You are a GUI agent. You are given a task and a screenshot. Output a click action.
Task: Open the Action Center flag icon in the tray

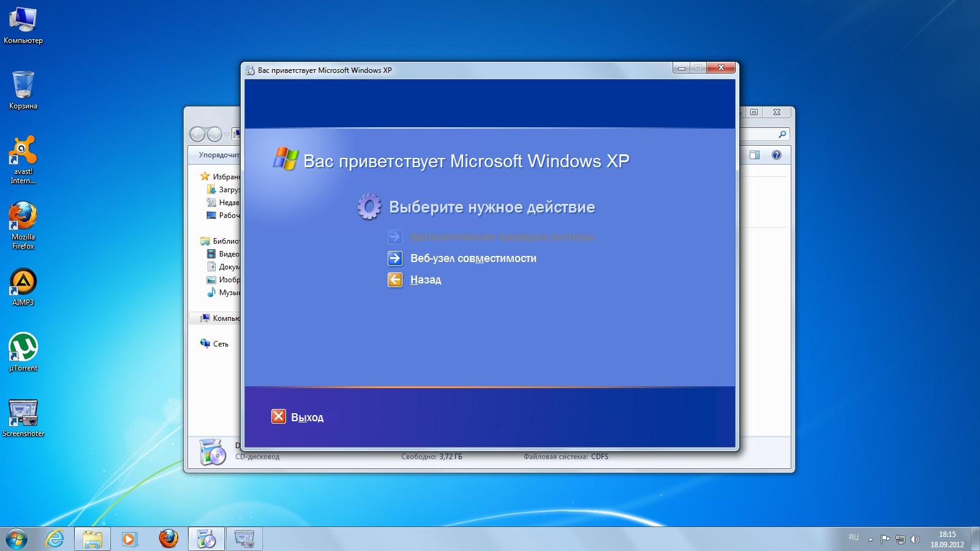[x=886, y=539]
